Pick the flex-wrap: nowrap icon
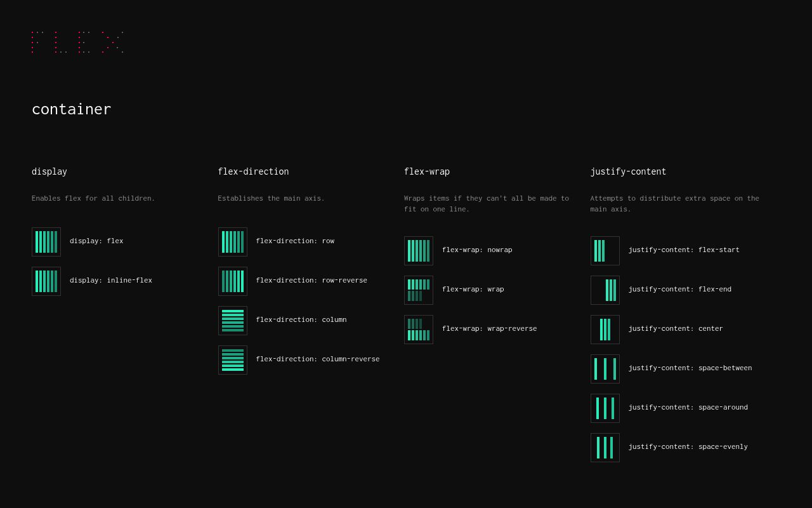812x508 pixels. (419, 251)
